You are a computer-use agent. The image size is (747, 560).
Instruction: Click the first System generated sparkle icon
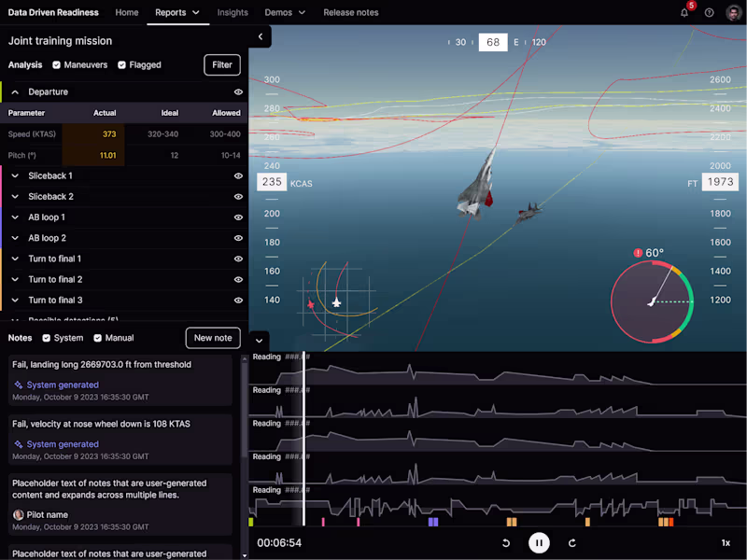(18, 385)
